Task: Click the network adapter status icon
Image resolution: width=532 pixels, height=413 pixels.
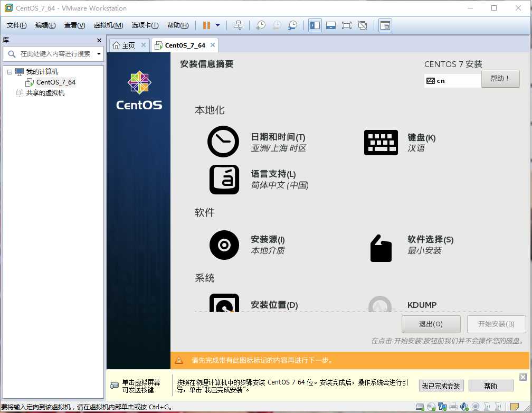Action: [442, 407]
